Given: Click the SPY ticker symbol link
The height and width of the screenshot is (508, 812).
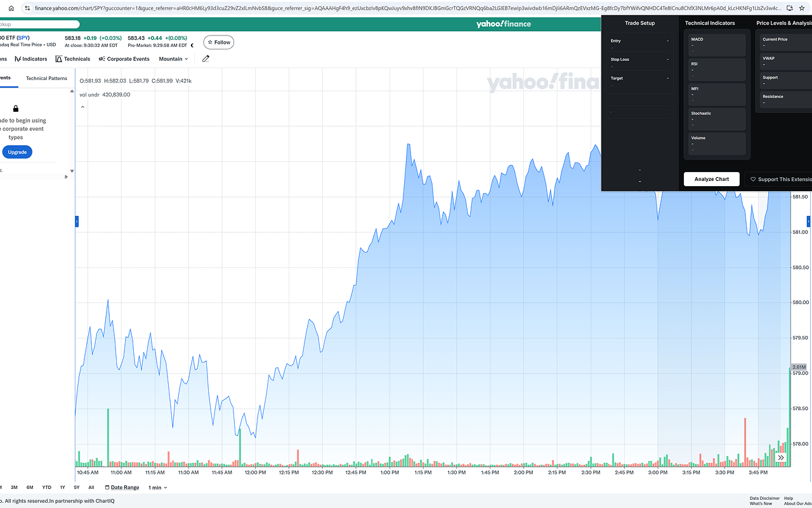Looking at the screenshot, I should 23,38.
